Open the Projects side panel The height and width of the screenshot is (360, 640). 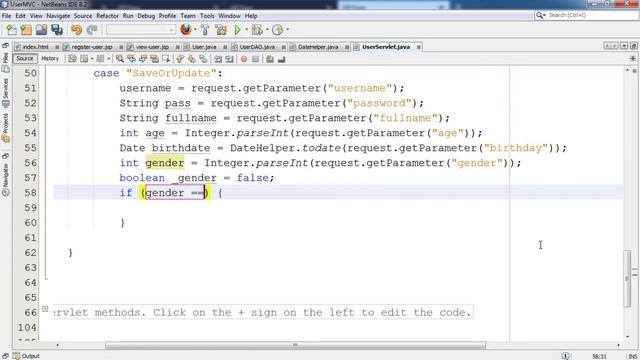pyautogui.click(x=5, y=127)
